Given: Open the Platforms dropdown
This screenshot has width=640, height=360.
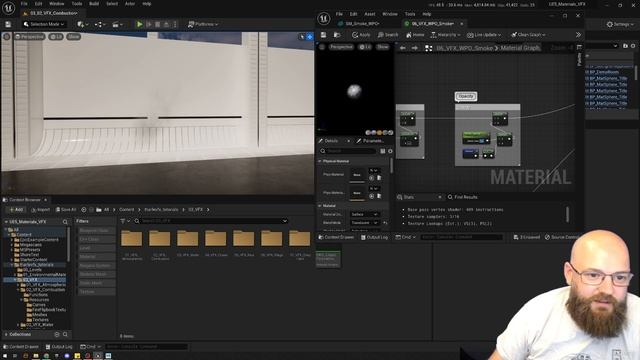Looking at the screenshot, I should [x=203, y=24].
